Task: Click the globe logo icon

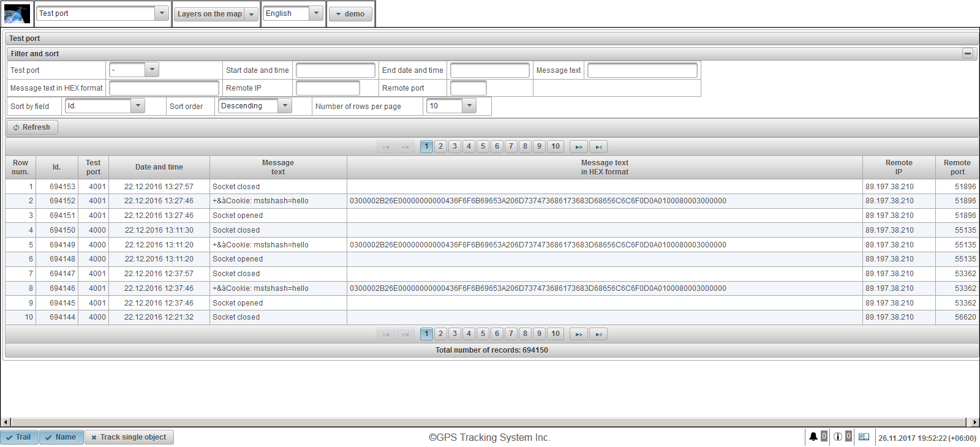Action: pyautogui.click(x=17, y=13)
